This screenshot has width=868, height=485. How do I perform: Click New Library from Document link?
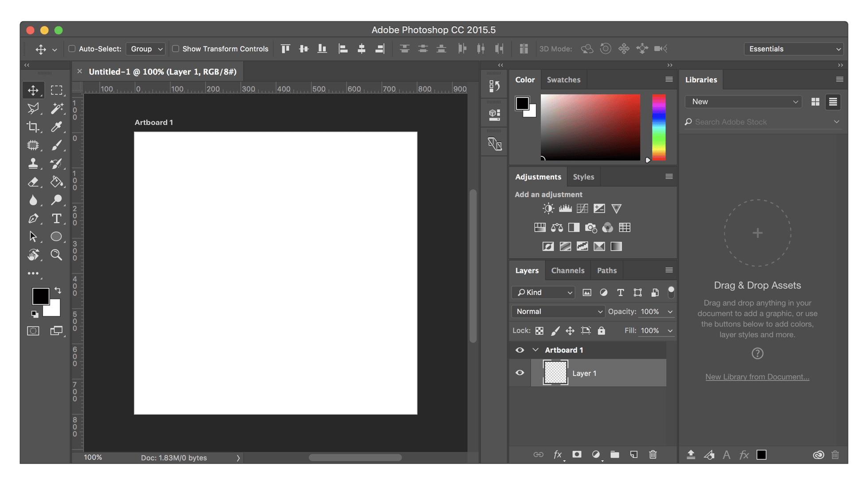click(x=757, y=376)
